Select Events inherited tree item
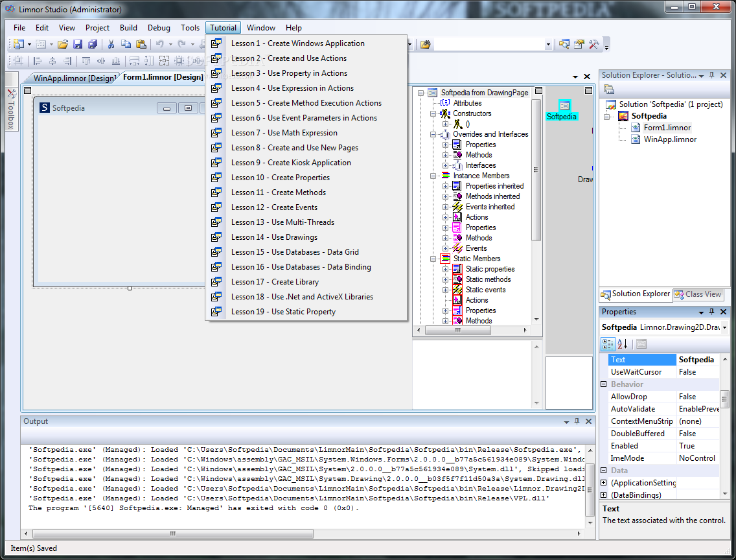736x560 pixels. click(490, 207)
